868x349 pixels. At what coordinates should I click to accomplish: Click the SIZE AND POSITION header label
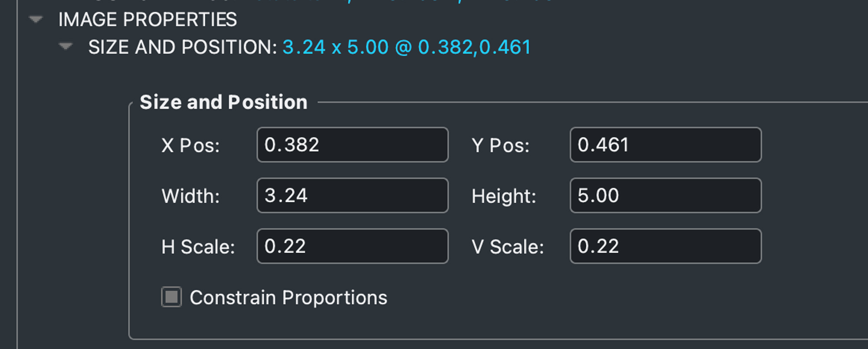(182, 47)
